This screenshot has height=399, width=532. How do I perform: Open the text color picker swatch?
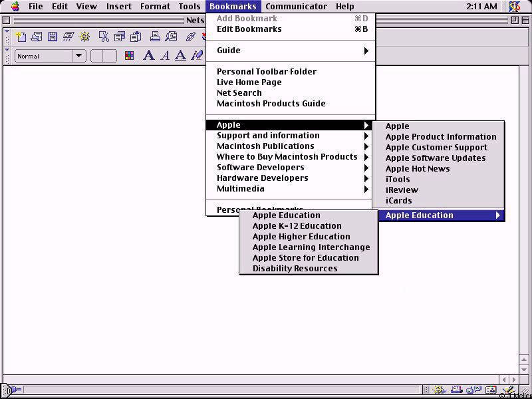coord(129,56)
